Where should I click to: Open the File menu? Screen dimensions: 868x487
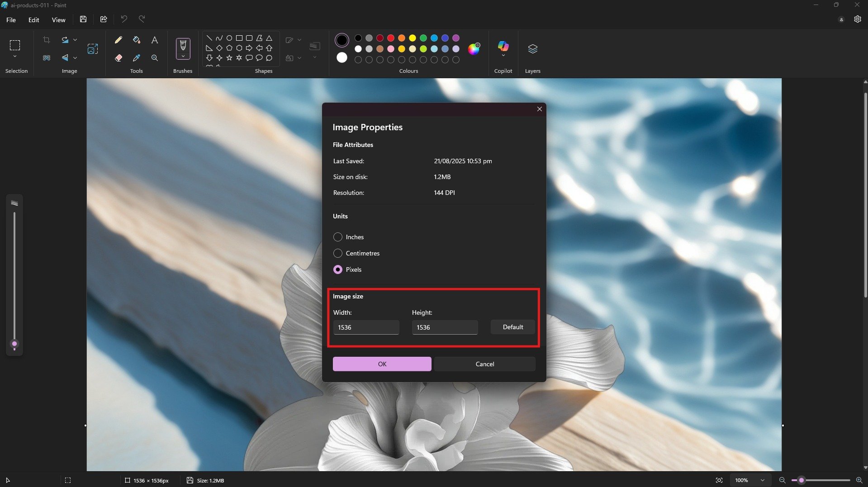pyautogui.click(x=11, y=20)
